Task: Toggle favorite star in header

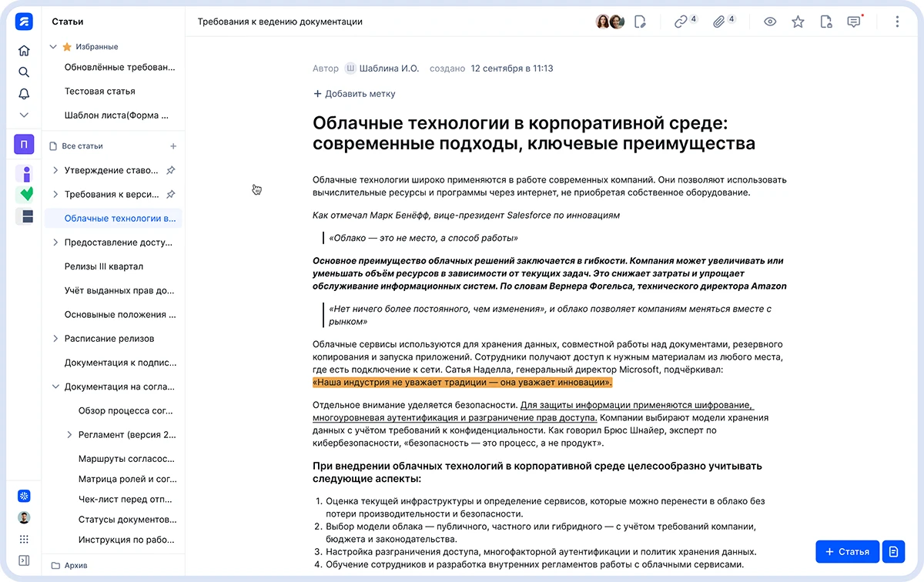Action: (x=798, y=22)
